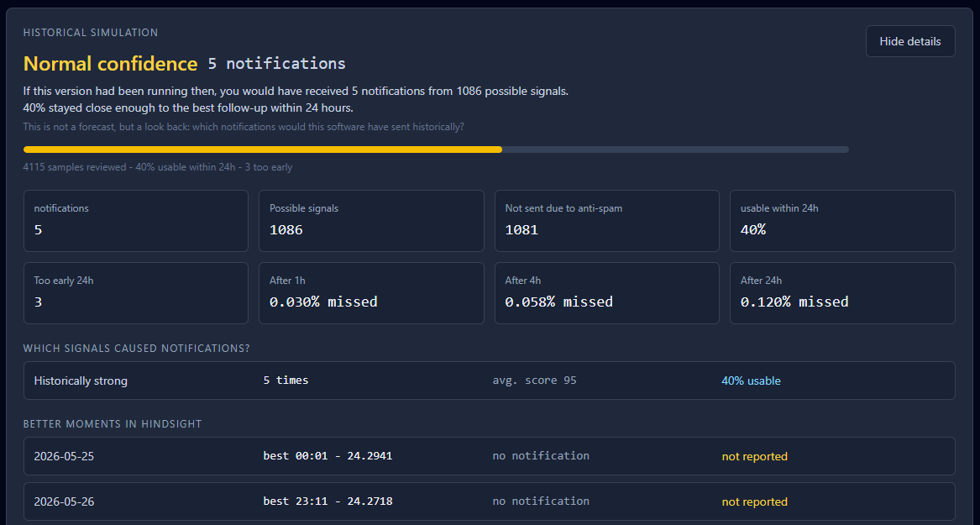
Task: Click the 'After 1h' 0.030% missed card
Action: coord(371,293)
